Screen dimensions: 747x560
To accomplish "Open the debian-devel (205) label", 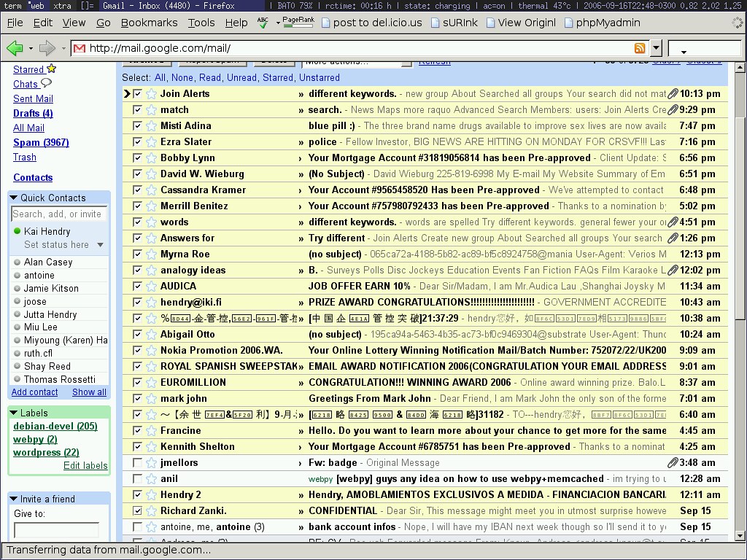I will tap(55, 426).
